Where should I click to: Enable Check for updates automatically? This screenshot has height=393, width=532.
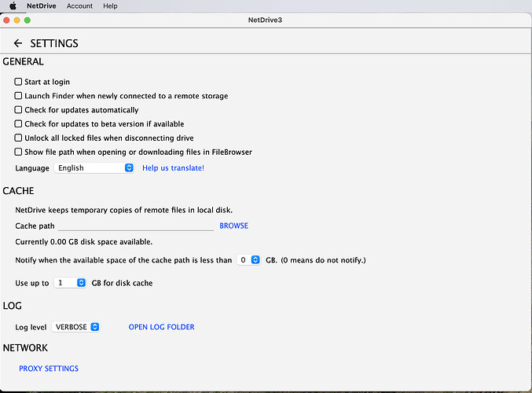tap(18, 109)
